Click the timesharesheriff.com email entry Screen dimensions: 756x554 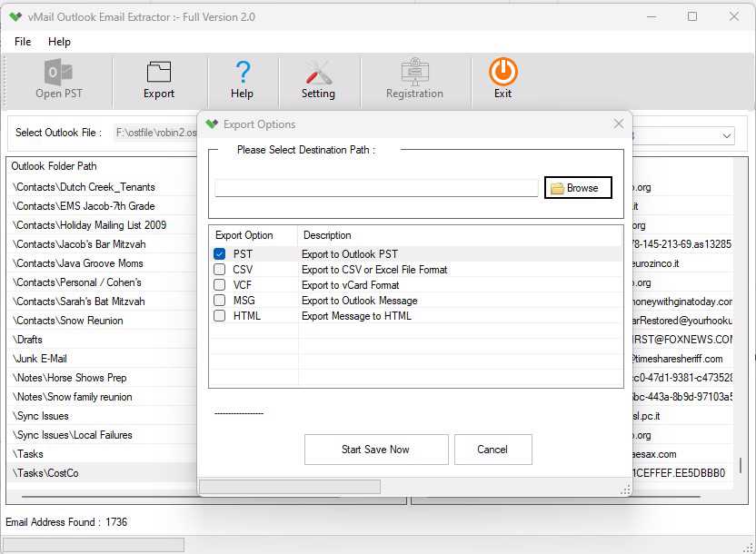[678, 359]
